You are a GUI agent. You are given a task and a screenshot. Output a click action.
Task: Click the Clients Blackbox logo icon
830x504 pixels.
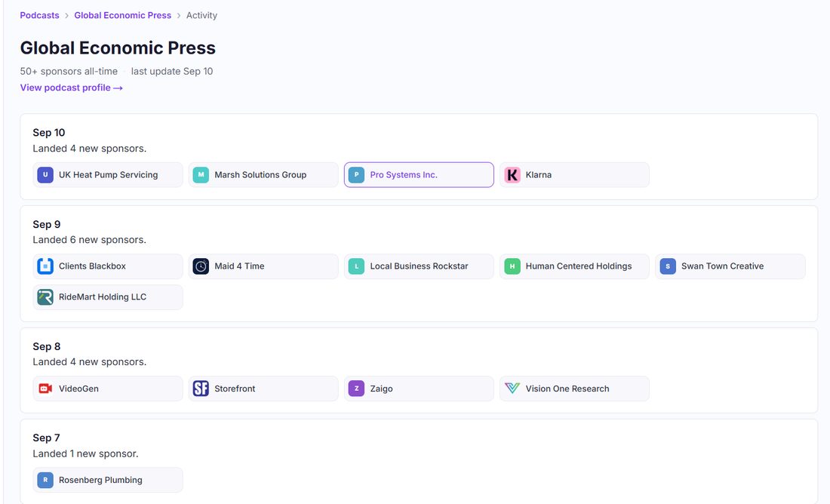pyautogui.click(x=45, y=266)
